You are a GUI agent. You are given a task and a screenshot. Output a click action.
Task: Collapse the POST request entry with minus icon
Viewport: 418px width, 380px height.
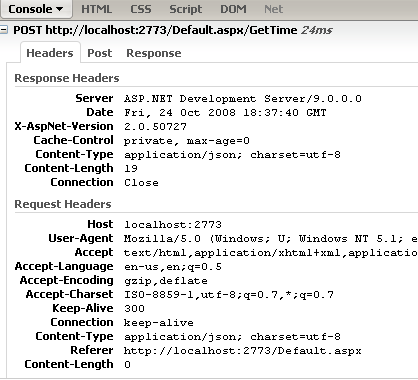pos(4,30)
